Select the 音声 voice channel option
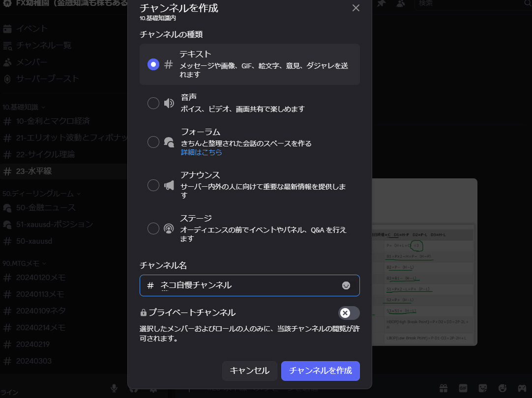This screenshot has height=398, width=532. [153, 103]
